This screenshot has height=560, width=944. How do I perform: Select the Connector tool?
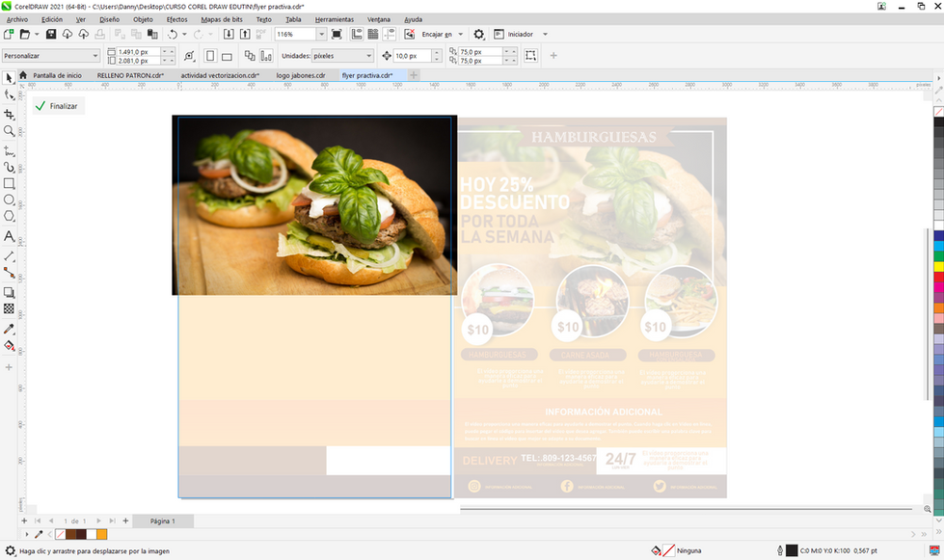click(9, 273)
